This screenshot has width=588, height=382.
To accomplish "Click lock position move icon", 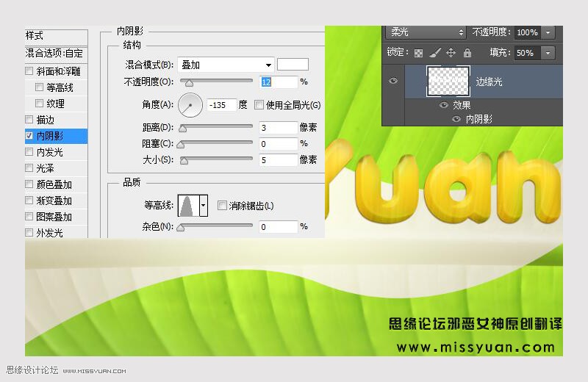I will pyautogui.click(x=451, y=53).
